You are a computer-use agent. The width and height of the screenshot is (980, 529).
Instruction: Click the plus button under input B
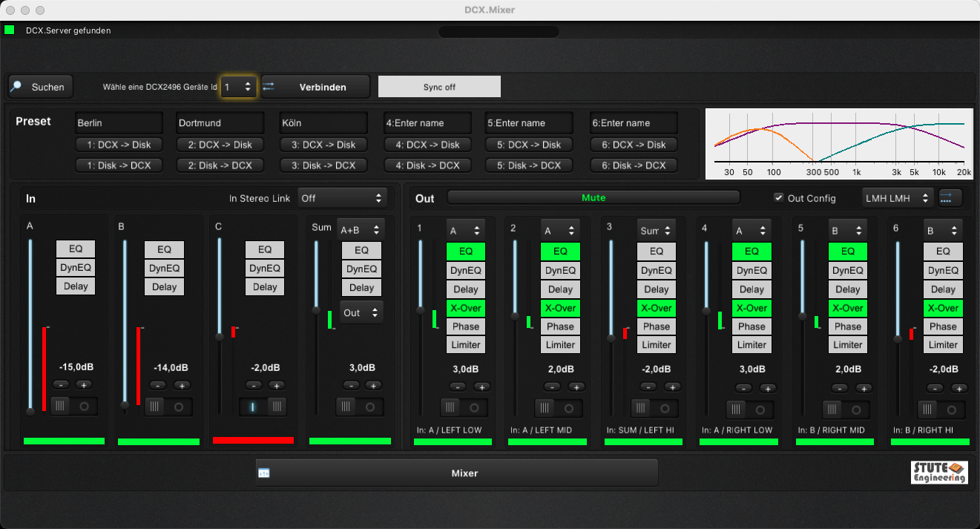[x=180, y=385]
